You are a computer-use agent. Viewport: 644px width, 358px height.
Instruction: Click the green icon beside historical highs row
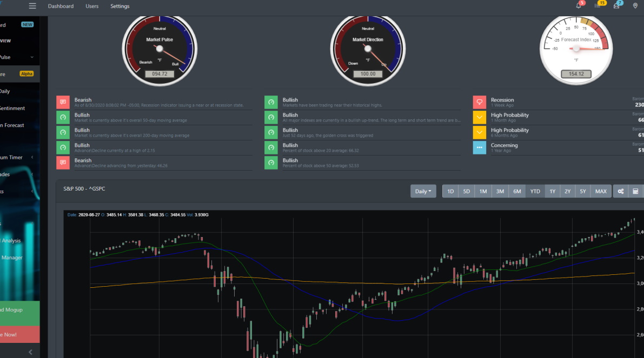[x=271, y=102]
